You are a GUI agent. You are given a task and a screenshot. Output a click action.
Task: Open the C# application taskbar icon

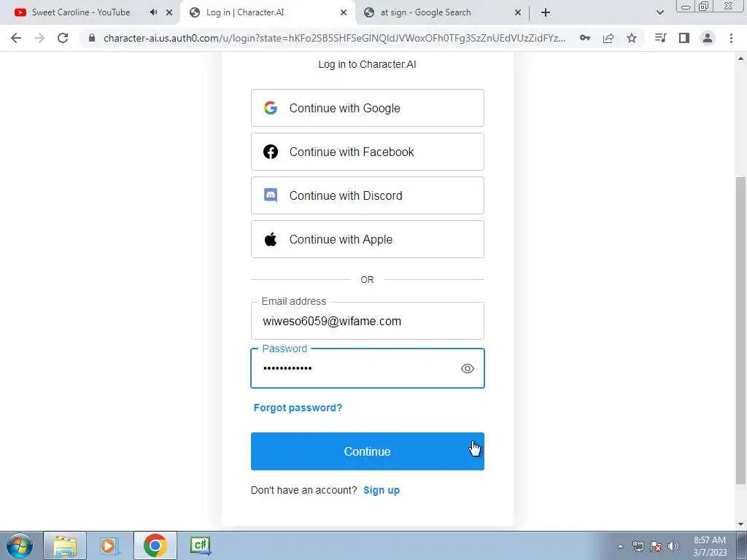200,545
